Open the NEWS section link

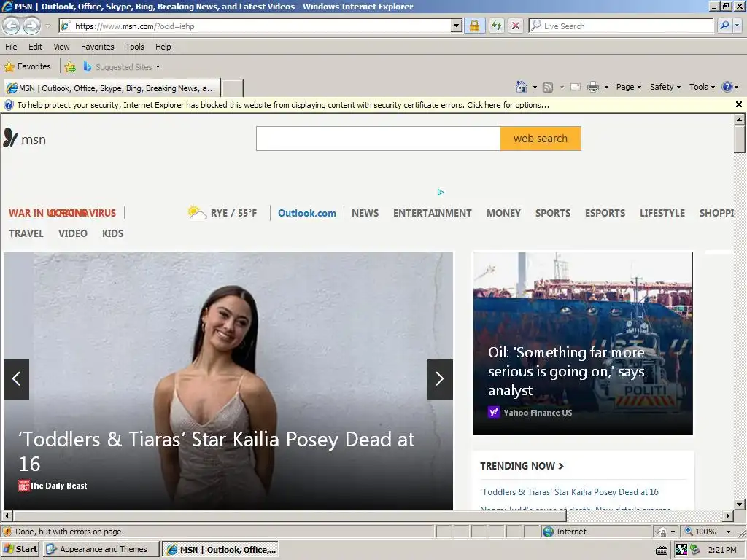[x=365, y=213]
